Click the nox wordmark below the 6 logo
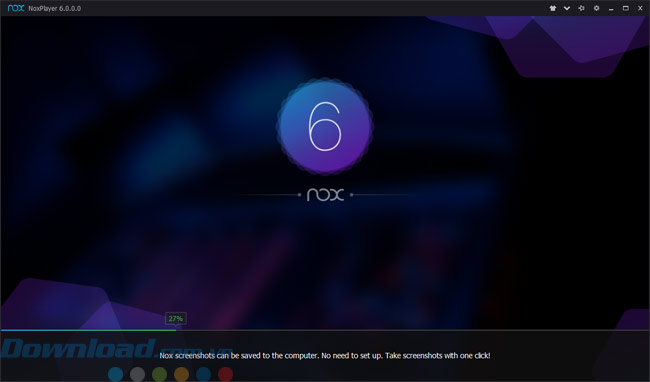650x382 pixels. click(x=325, y=195)
